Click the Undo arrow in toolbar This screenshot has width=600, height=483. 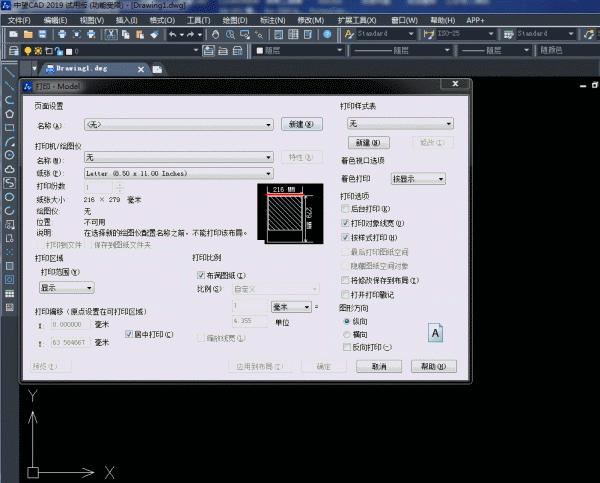point(173,34)
